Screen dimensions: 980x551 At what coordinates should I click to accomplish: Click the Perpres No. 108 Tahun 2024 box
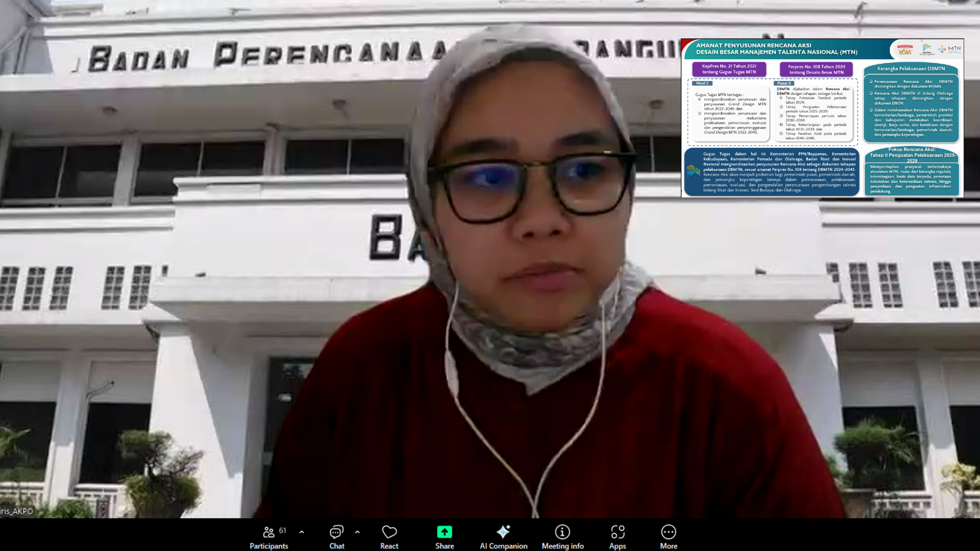pyautogui.click(x=816, y=69)
